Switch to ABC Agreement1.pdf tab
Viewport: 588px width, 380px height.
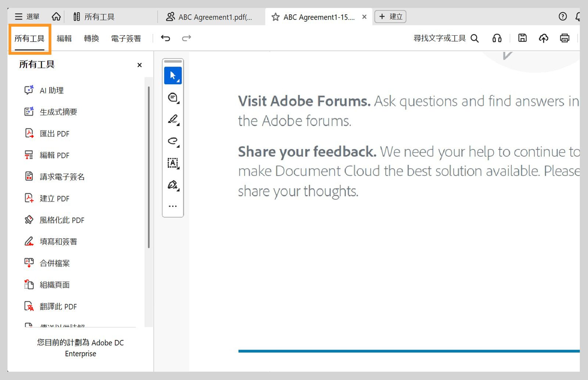click(x=210, y=17)
